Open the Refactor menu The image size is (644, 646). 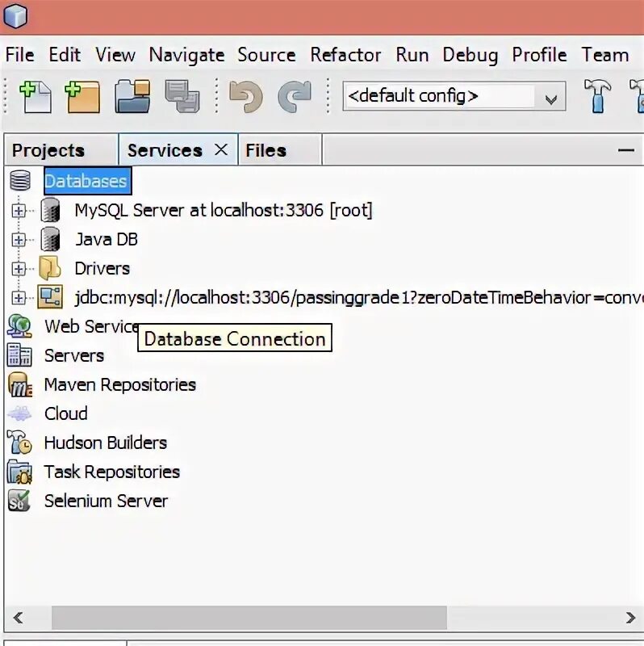tap(346, 55)
